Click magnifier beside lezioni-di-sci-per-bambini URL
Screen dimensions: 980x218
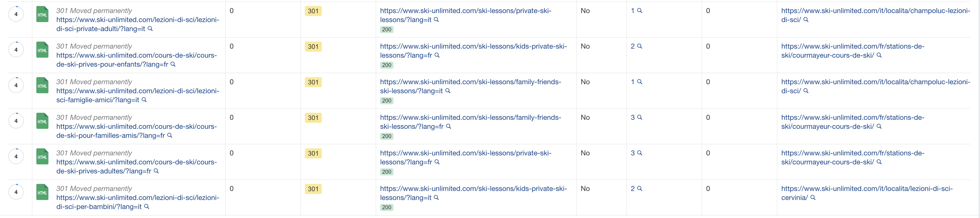(147, 206)
